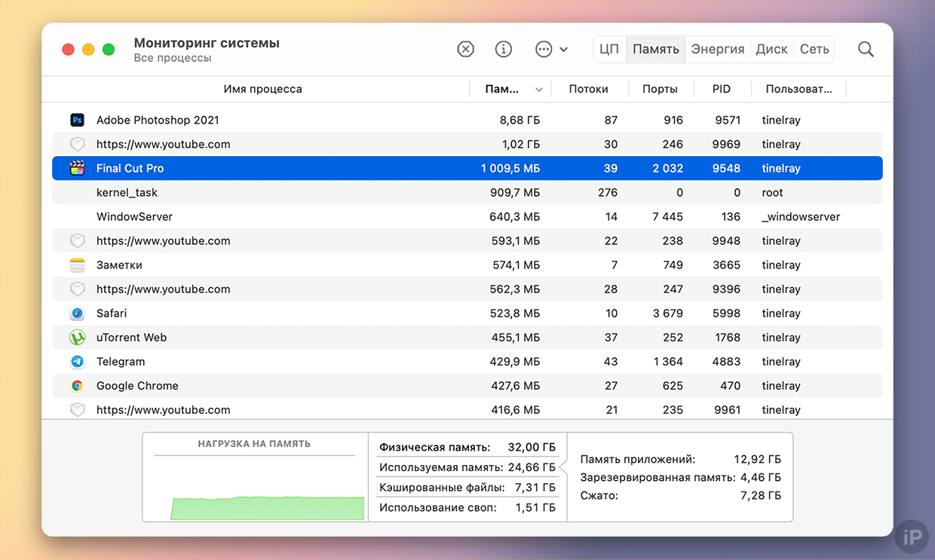
Task: Sort by Имя процесса column header
Action: (262, 89)
